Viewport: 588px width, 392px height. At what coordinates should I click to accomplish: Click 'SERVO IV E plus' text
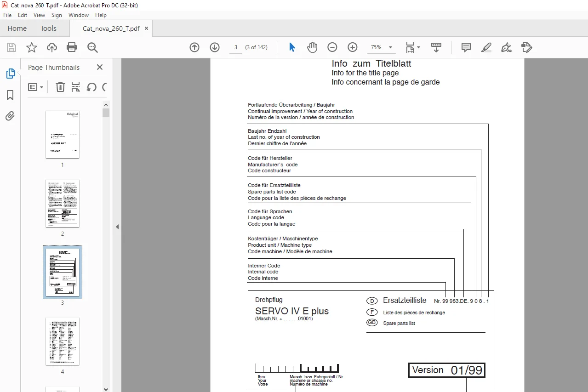click(x=292, y=311)
